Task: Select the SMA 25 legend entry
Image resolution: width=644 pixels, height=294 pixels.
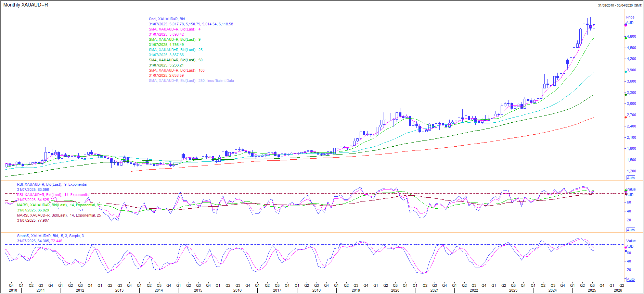Action: (176, 50)
